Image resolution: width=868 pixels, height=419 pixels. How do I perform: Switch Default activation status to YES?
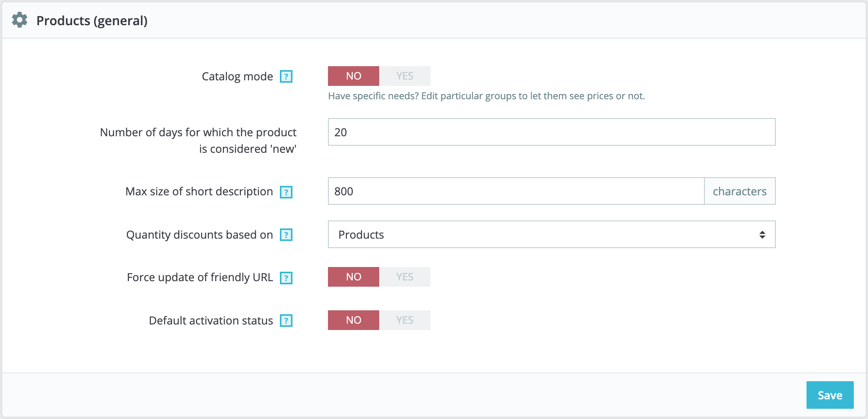pos(405,320)
